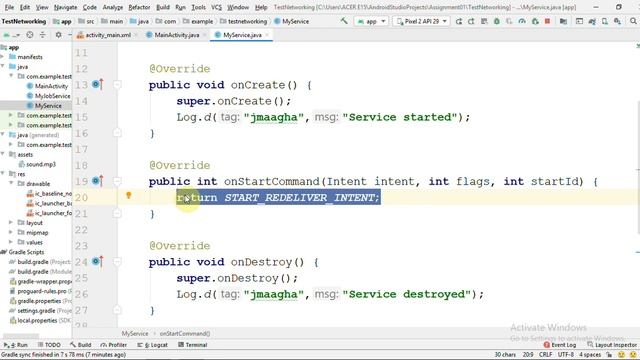
Task: Collapse the java folder
Action: coord(3,66)
